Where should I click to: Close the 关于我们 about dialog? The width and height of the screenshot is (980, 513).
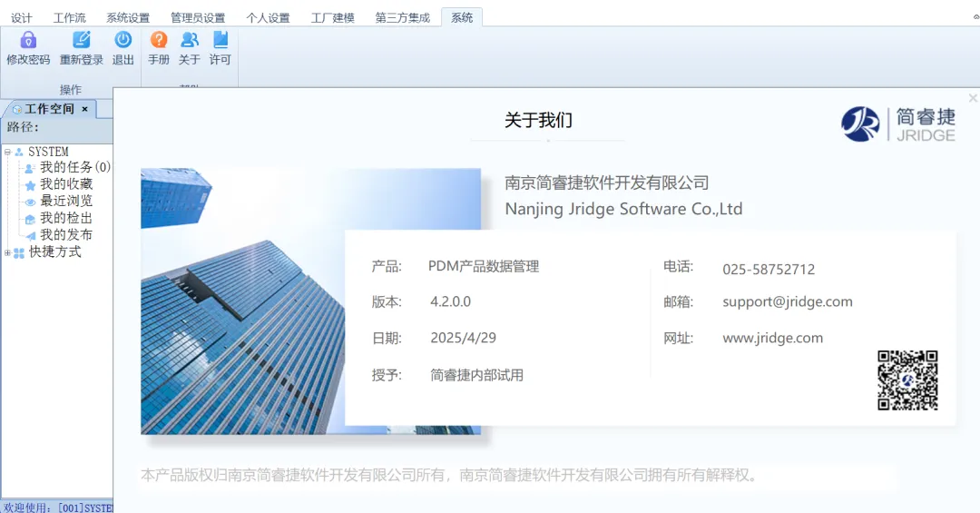[x=973, y=98]
